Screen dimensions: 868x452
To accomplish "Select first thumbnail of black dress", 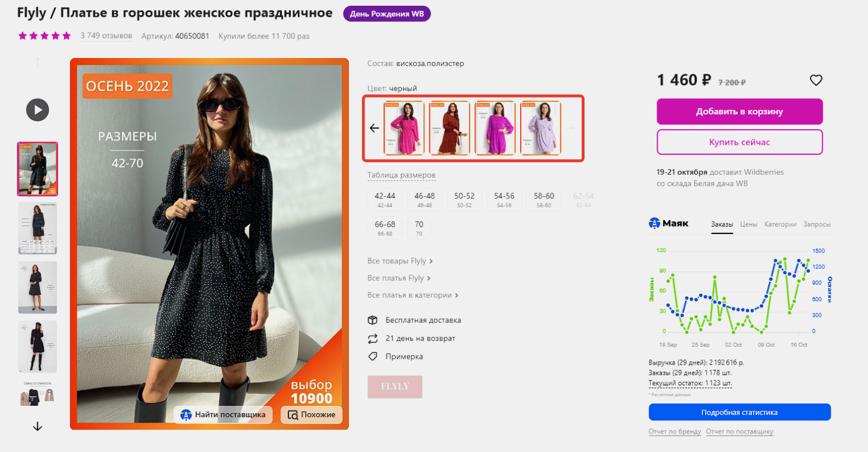I will 38,169.
